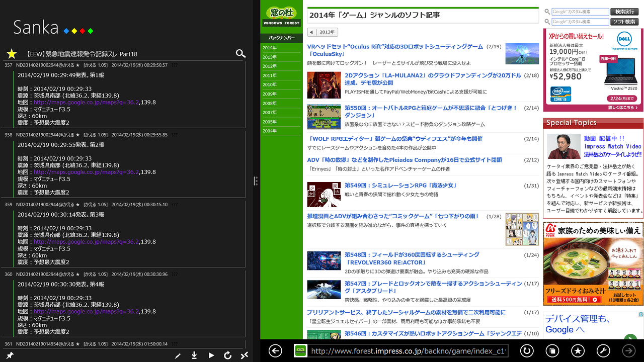Open the Oculus Rift robot shooting game article link
This screenshot has height=362, width=644.
[395, 50]
